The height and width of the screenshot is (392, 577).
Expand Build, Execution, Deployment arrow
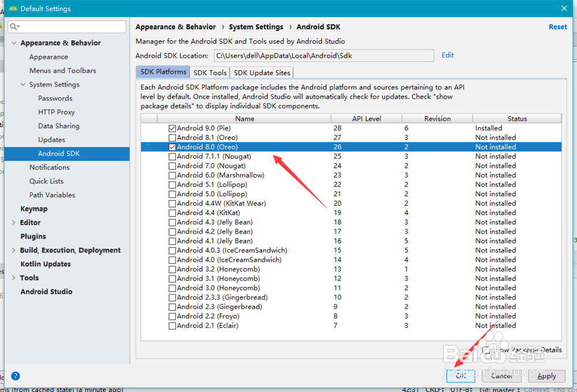pos(14,250)
